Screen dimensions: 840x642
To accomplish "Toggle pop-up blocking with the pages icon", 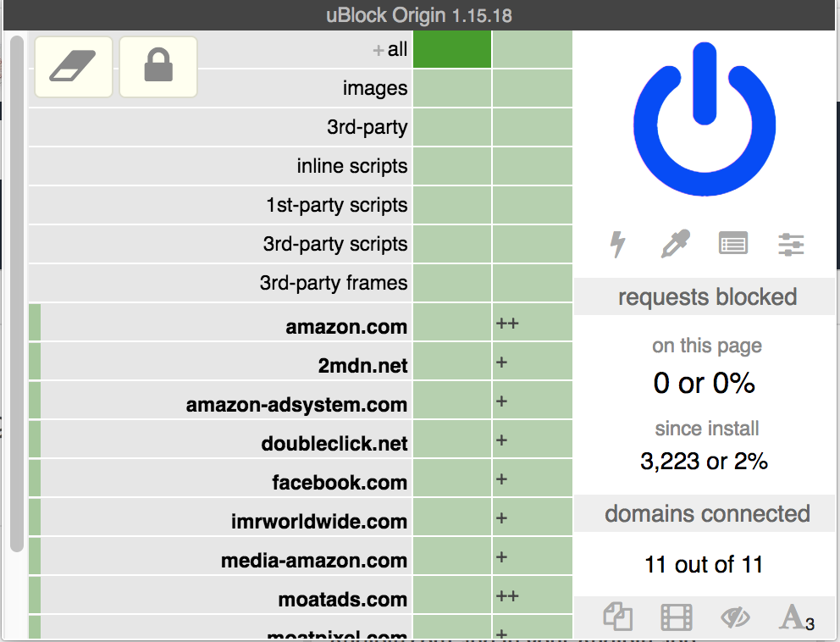I will [x=617, y=617].
